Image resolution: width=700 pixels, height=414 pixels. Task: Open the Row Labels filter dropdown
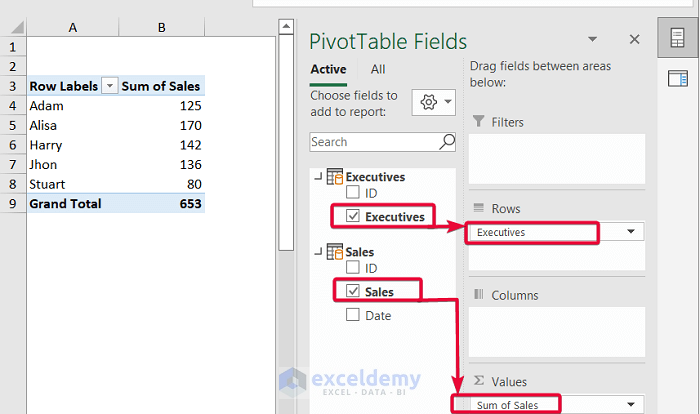pyautogui.click(x=109, y=86)
